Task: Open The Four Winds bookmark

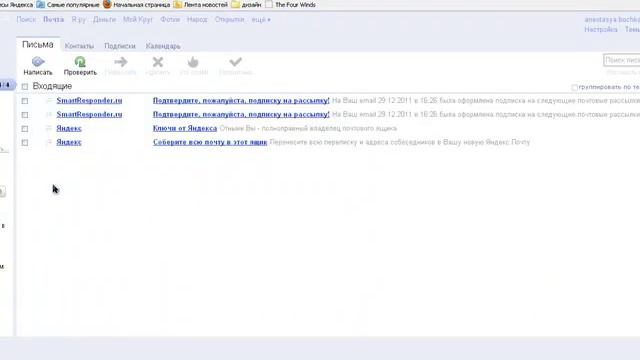Action: point(291,5)
